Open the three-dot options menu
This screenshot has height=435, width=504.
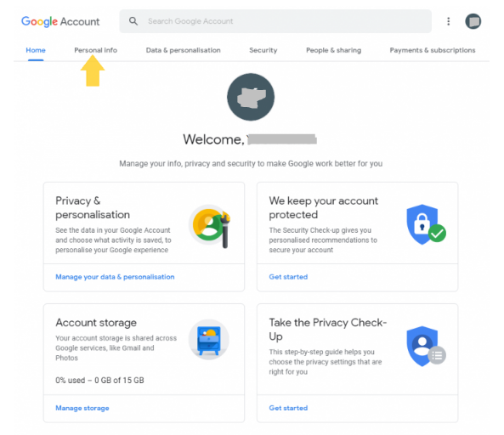[x=449, y=21]
